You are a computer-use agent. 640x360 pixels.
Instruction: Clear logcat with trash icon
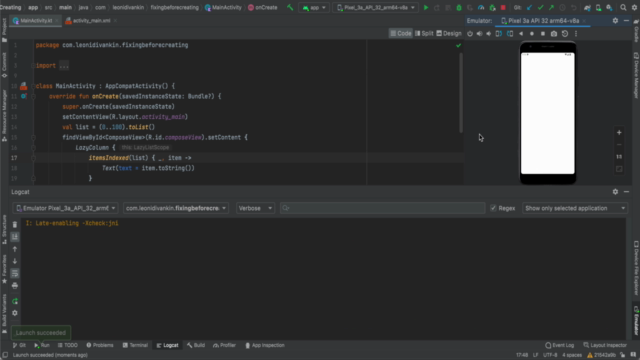pos(15,224)
